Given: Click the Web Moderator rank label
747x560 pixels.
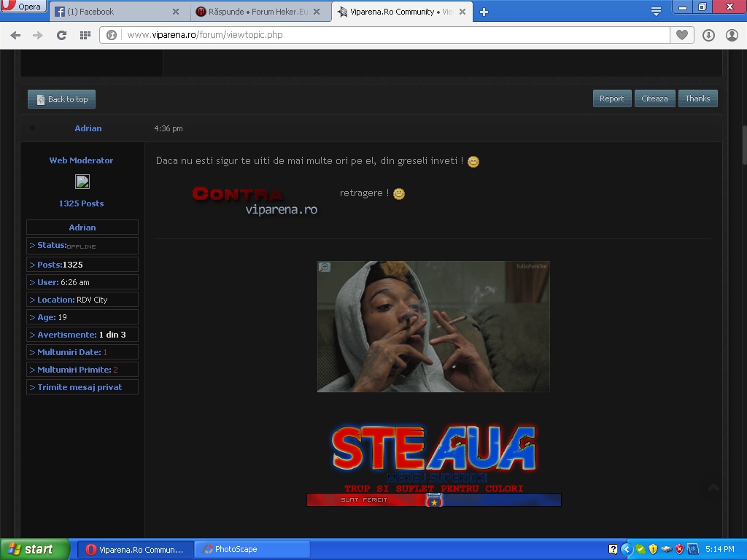Looking at the screenshot, I should click(82, 160).
